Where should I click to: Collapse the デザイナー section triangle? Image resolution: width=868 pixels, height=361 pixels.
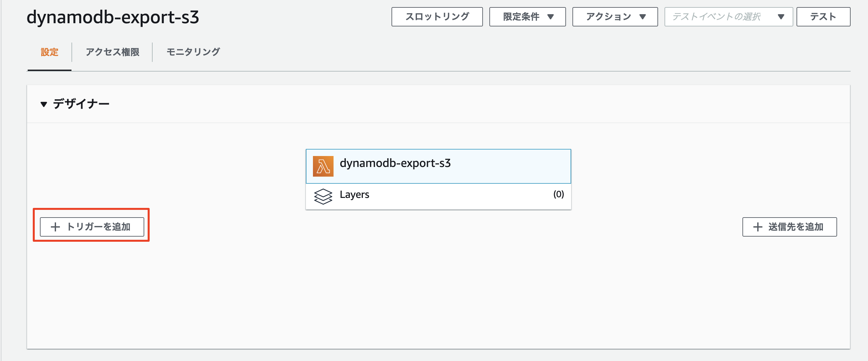pyautogui.click(x=43, y=104)
